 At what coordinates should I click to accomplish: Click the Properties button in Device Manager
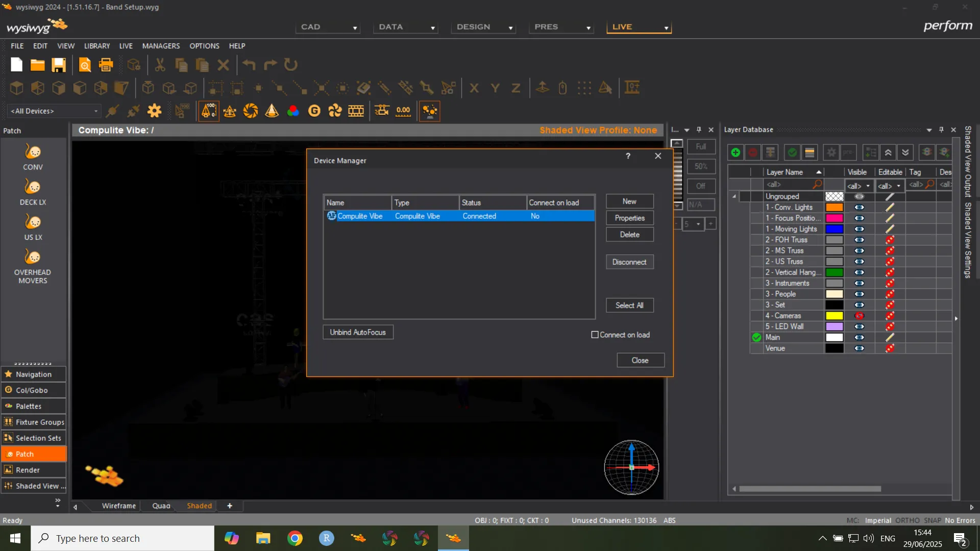(629, 218)
